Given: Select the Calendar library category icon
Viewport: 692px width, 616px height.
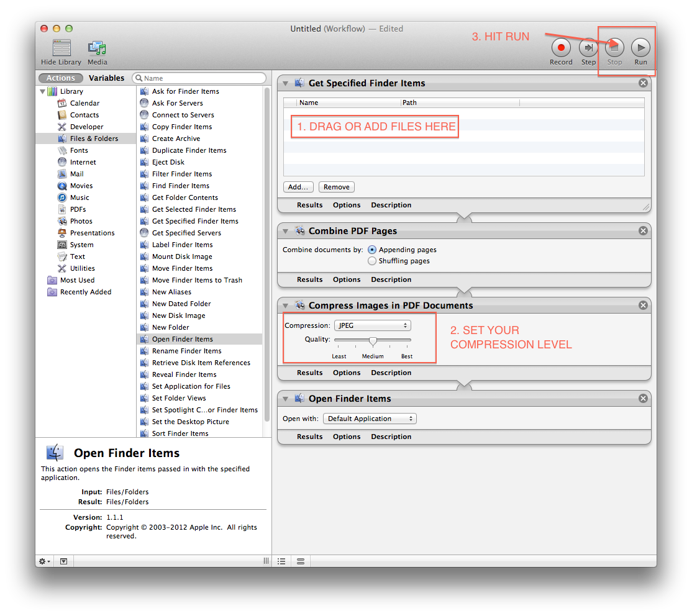Looking at the screenshot, I should (62, 103).
